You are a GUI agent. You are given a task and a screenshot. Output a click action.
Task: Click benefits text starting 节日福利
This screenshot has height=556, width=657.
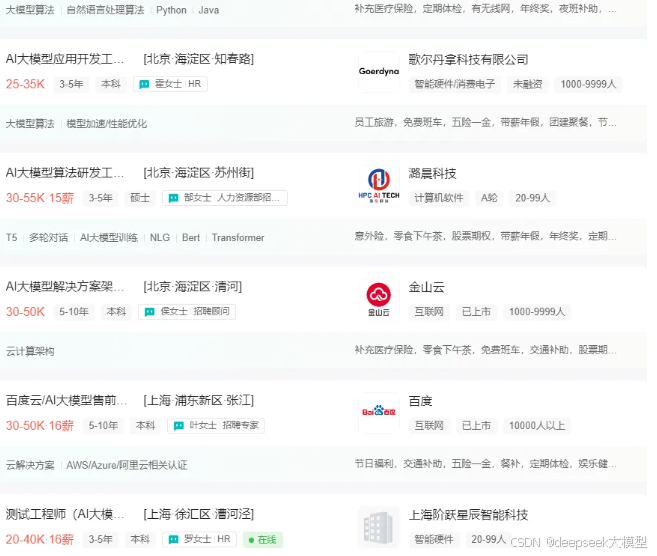tap(485, 464)
